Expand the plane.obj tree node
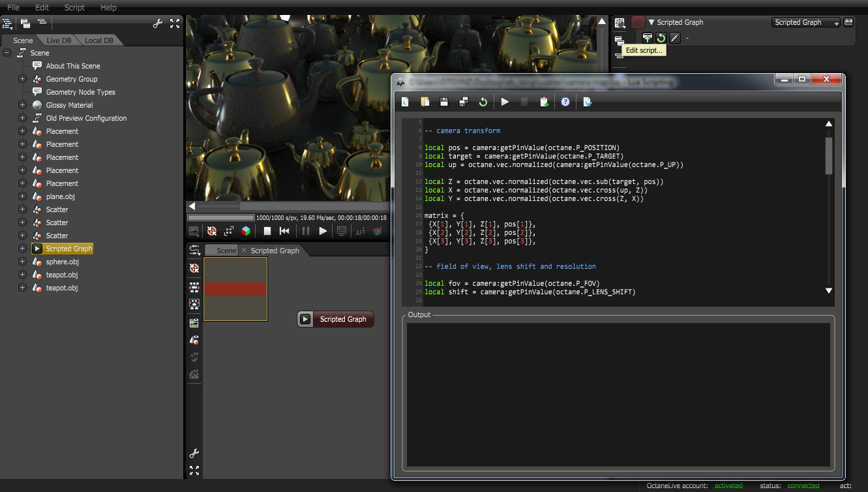 [x=22, y=196]
